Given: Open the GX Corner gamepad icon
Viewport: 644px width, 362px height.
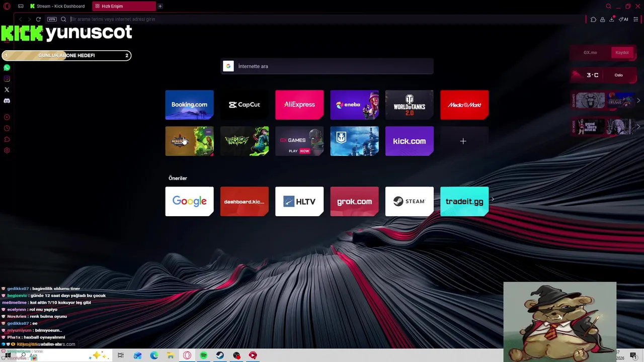Looking at the screenshot, I should [21, 6].
